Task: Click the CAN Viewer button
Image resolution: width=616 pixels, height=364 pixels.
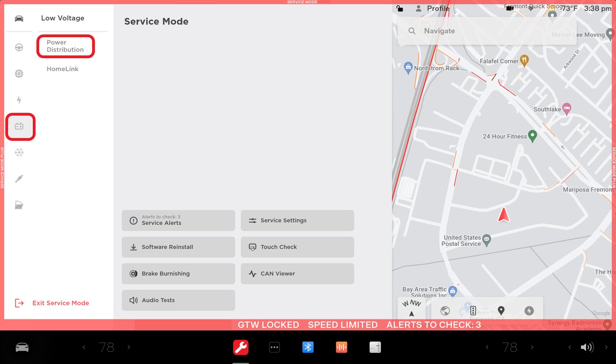Action: click(297, 274)
